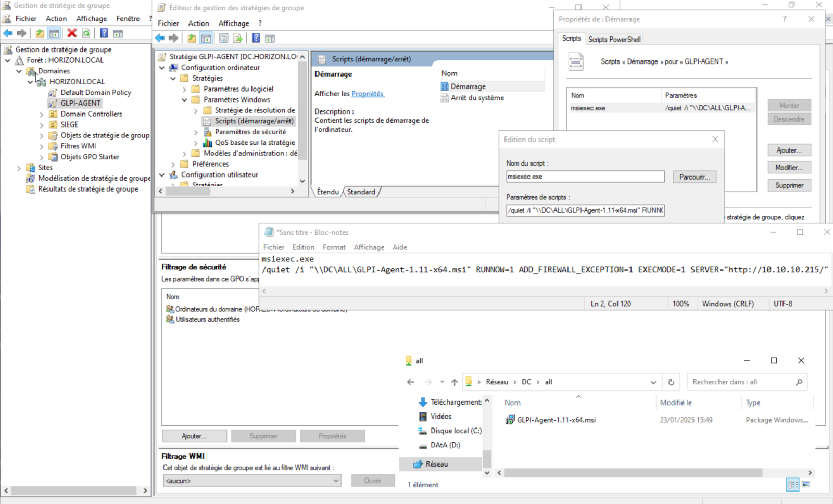833x504 pixels.
Task: Expand the SIEGE organizational unit
Action: click(x=42, y=125)
